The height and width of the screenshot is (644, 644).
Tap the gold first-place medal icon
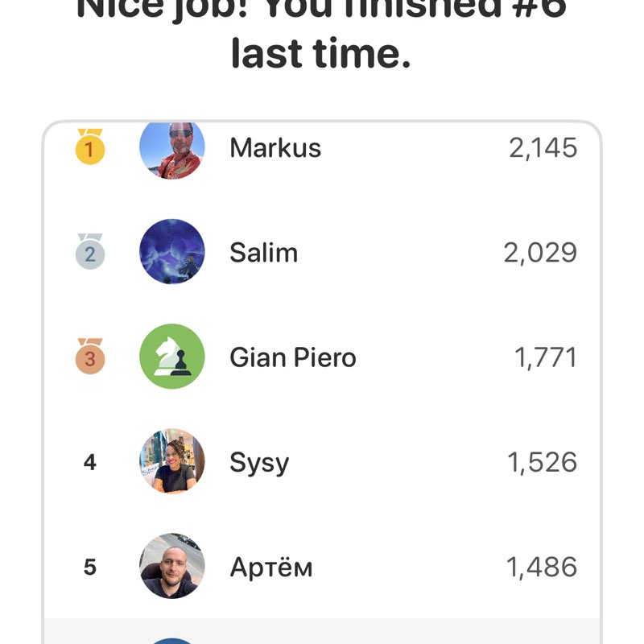(x=90, y=147)
